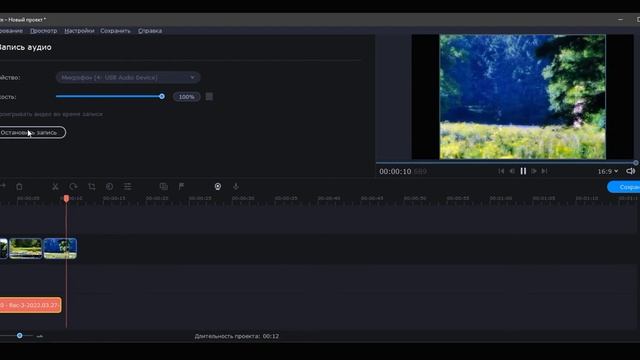Image resolution: width=640 pixels, height=360 pixels.
Task: Step forward one frame in the player
Action: [534, 171]
